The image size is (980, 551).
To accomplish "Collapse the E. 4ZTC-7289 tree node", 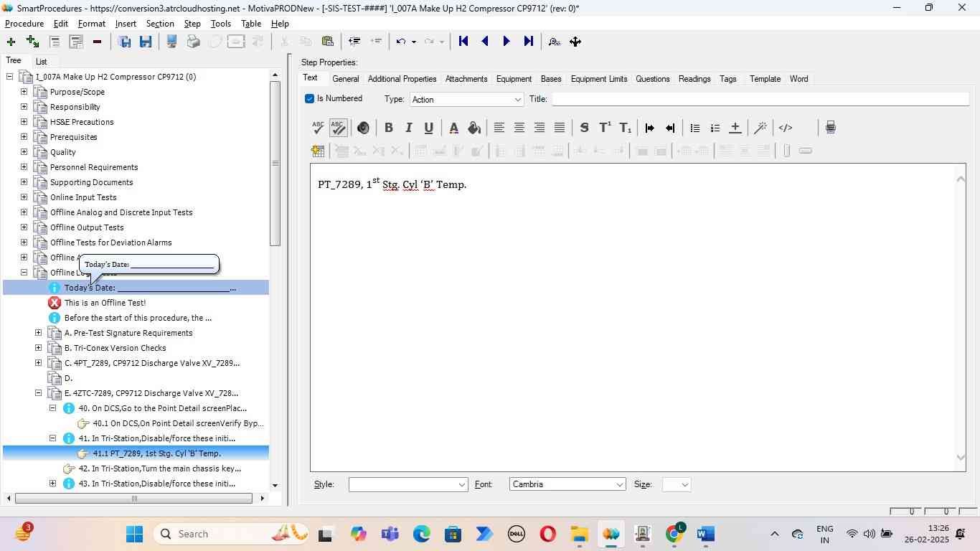I will [x=38, y=393].
